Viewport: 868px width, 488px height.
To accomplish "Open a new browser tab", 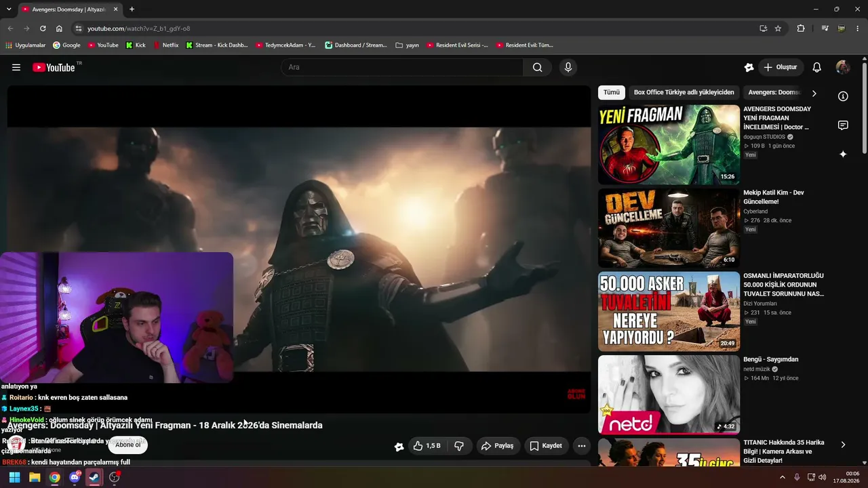I will point(132,9).
